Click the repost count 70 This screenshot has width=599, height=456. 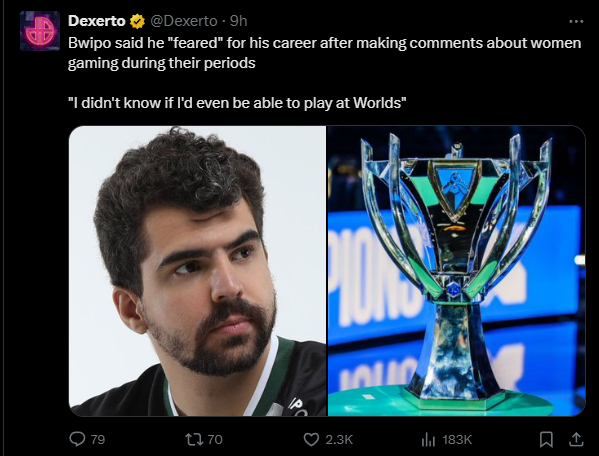[x=215, y=440]
